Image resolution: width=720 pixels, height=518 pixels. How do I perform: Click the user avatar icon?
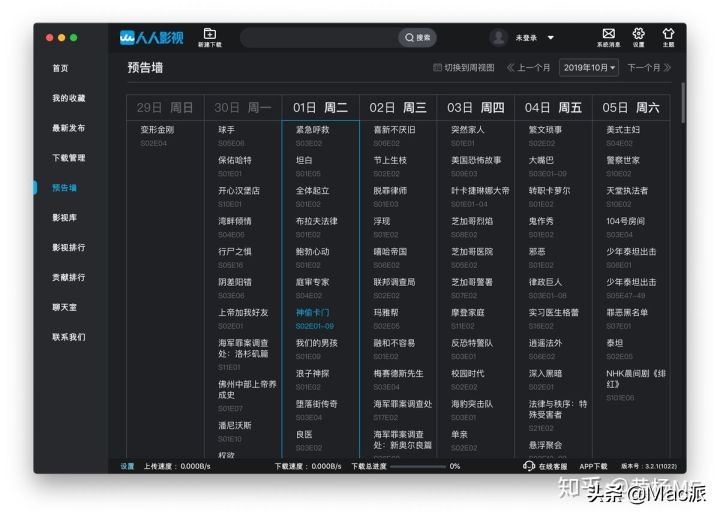[498, 38]
